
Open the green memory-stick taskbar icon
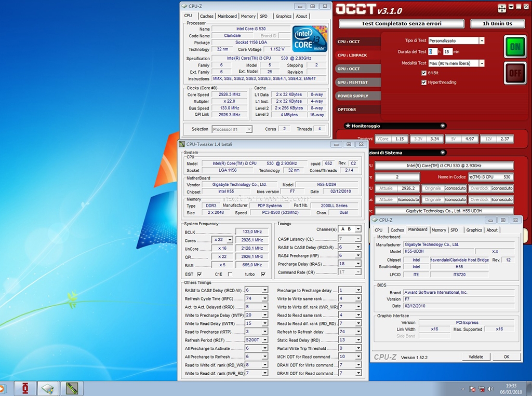72,388
